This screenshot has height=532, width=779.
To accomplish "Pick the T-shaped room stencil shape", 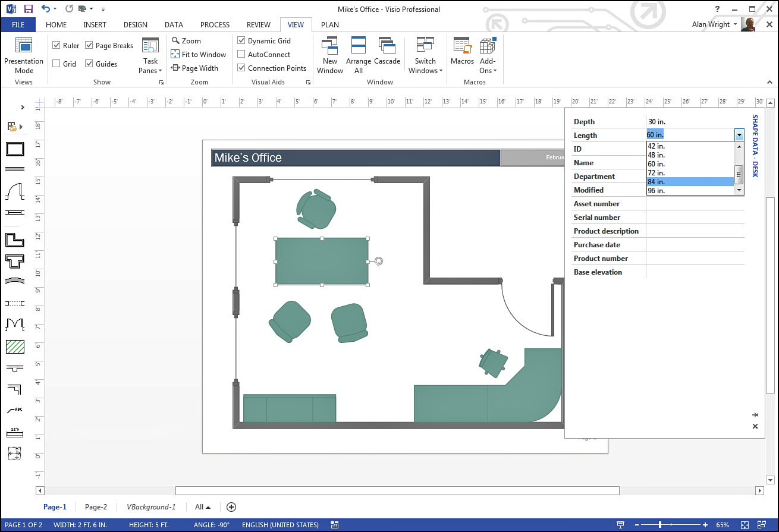I will 15,260.
